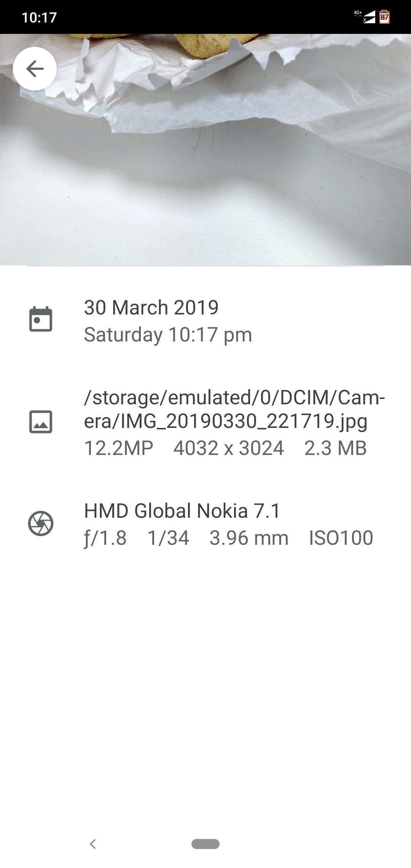Tap the back arrow button
The width and height of the screenshot is (411, 868).
click(x=35, y=69)
